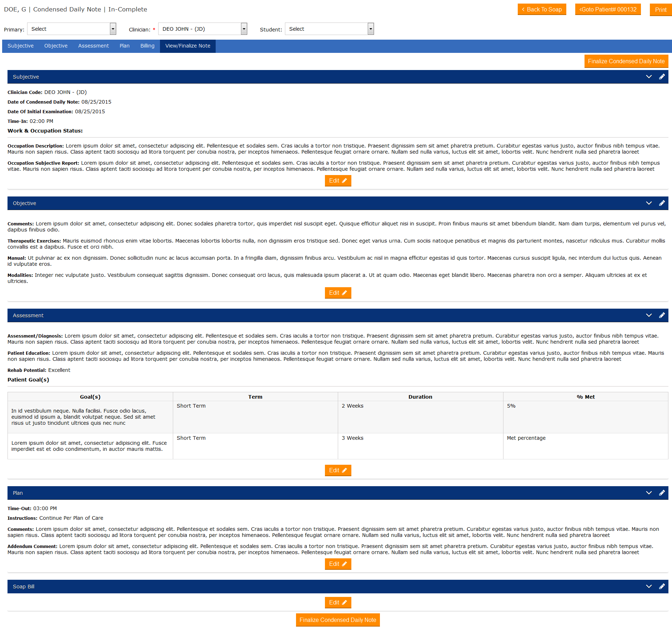The image size is (672, 628).
Task: Collapse the Soap Bill section chevron
Action: click(649, 587)
